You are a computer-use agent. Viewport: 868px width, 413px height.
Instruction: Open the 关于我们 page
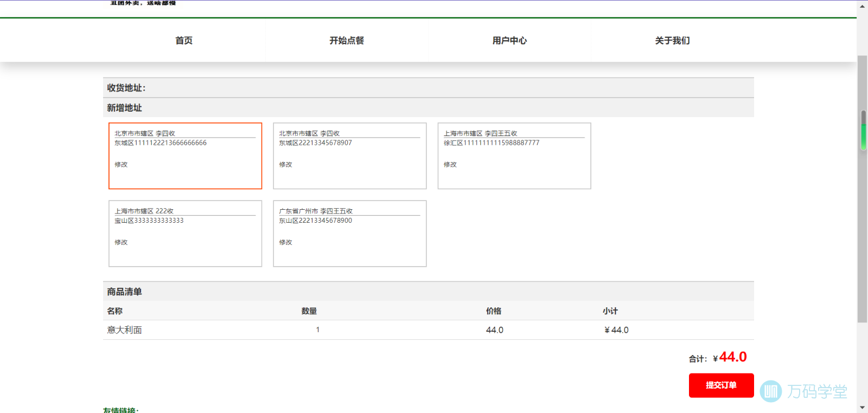click(672, 41)
